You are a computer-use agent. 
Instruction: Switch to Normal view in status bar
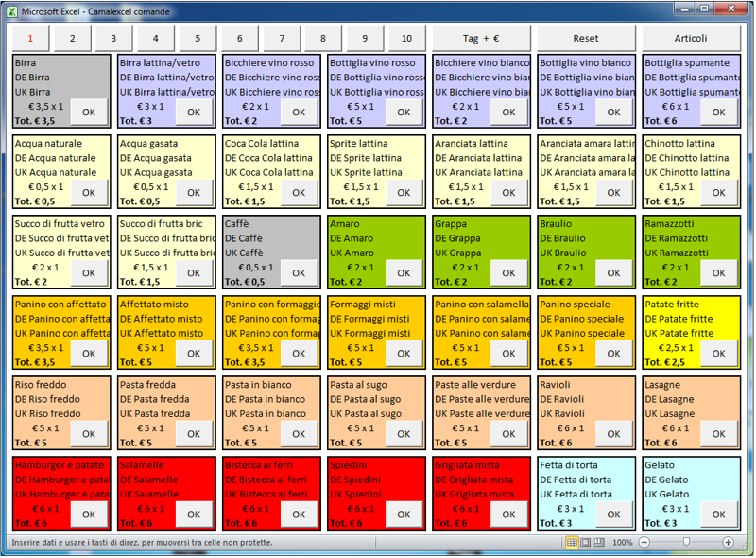click(572, 543)
